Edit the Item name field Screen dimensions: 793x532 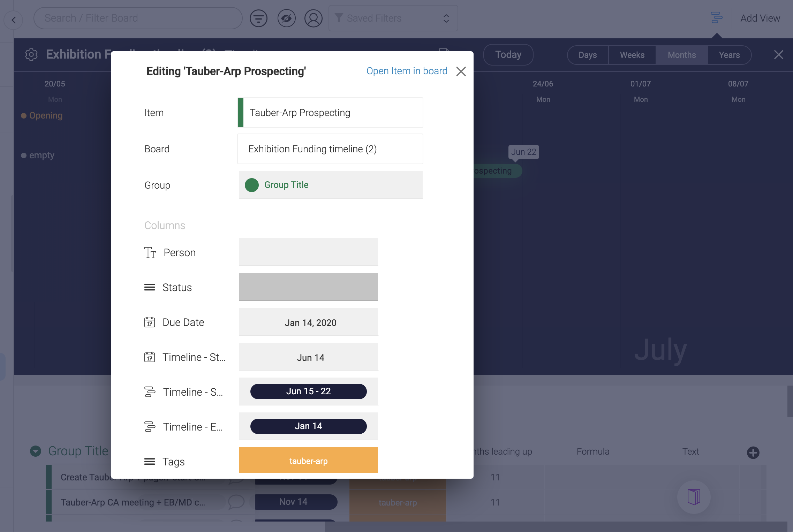tap(330, 113)
